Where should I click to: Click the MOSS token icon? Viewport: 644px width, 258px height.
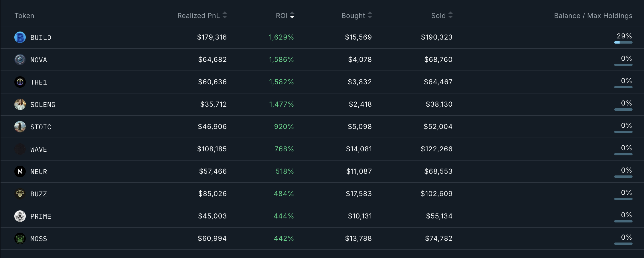pos(20,239)
